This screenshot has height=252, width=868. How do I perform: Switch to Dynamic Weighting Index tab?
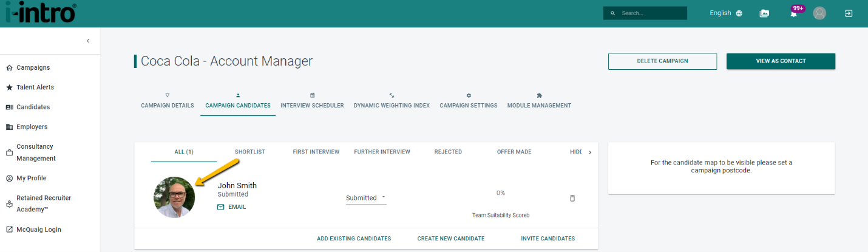pyautogui.click(x=392, y=101)
